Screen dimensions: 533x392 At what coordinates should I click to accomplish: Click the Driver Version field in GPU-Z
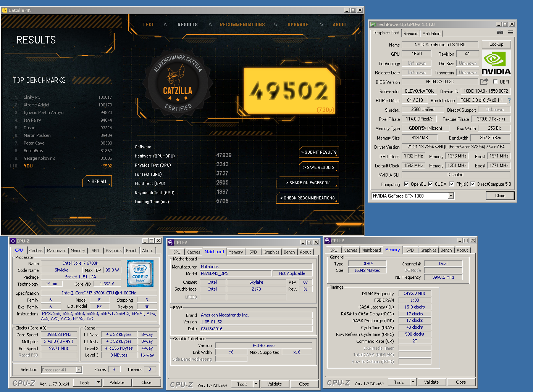(456, 147)
